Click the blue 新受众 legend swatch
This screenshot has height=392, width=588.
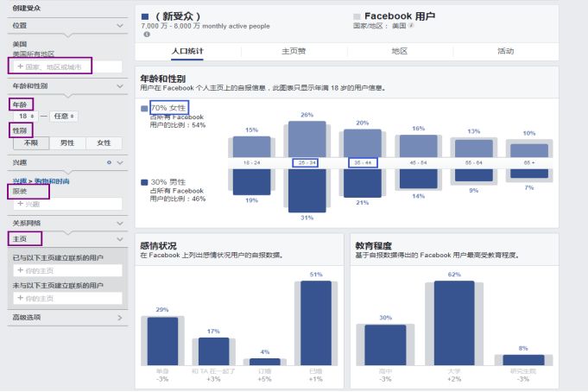point(145,16)
